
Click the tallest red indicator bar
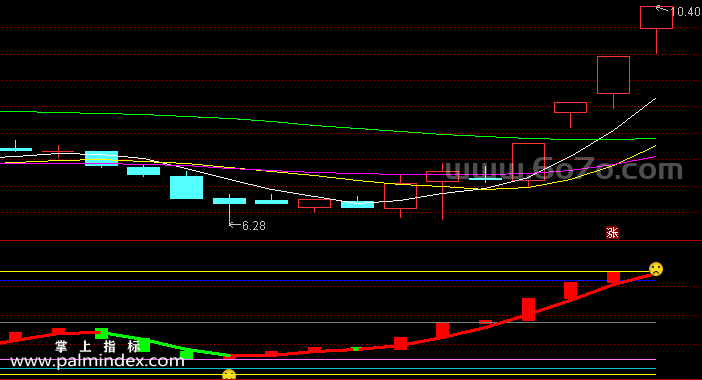pyautogui.click(x=528, y=309)
